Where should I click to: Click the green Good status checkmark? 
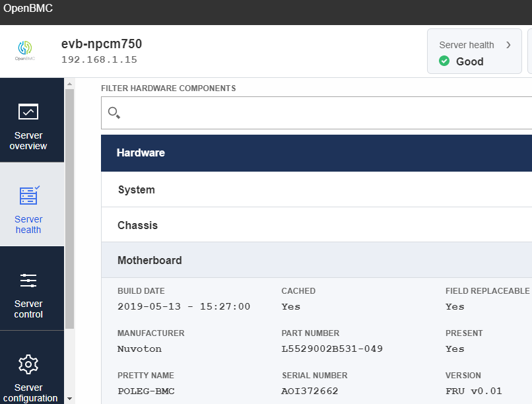click(x=444, y=61)
